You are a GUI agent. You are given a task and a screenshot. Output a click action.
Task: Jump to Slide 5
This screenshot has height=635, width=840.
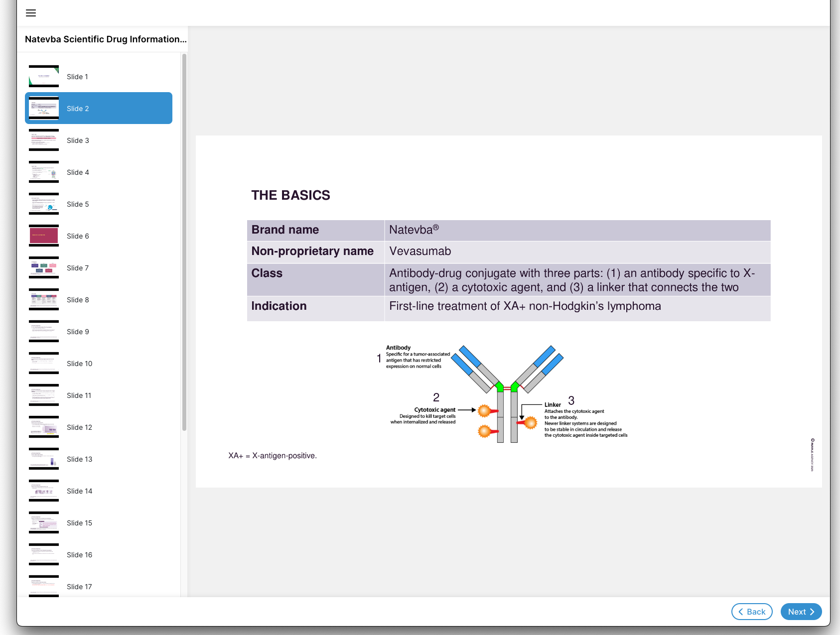pyautogui.click(x=78, y=204)
